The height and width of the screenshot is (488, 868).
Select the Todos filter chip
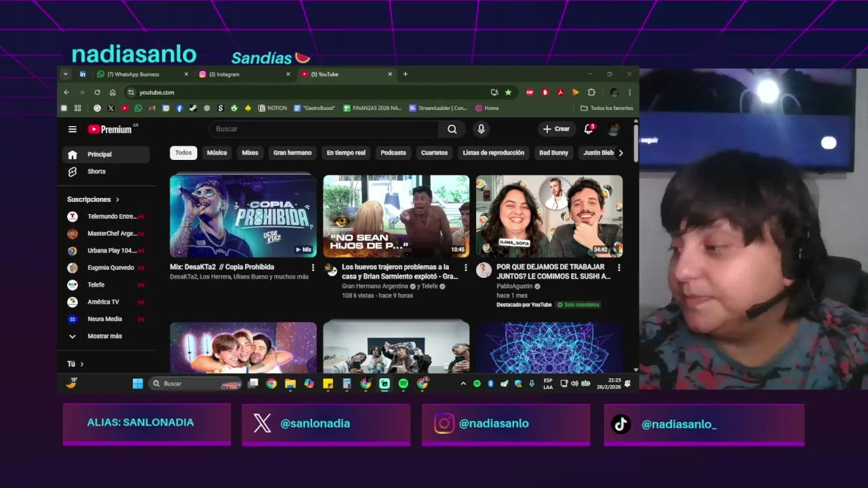click(x=183, y=153)
